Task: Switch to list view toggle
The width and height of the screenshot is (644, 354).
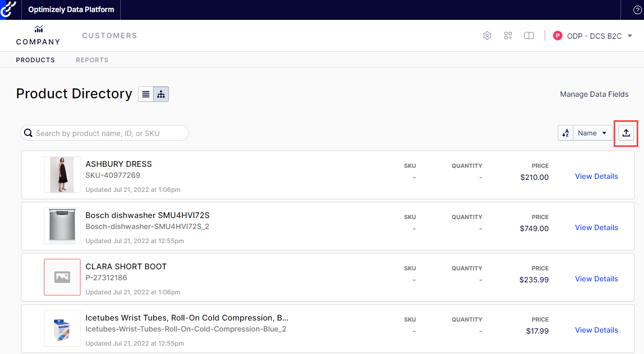Action: pos(146,94)
